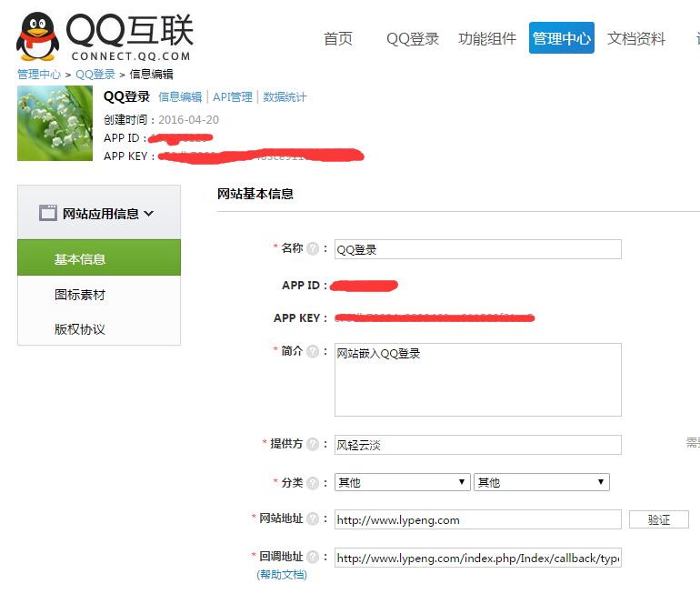Click the help icon beside 简介
This screenshot has height=604, width=700.
click(313, 351)
